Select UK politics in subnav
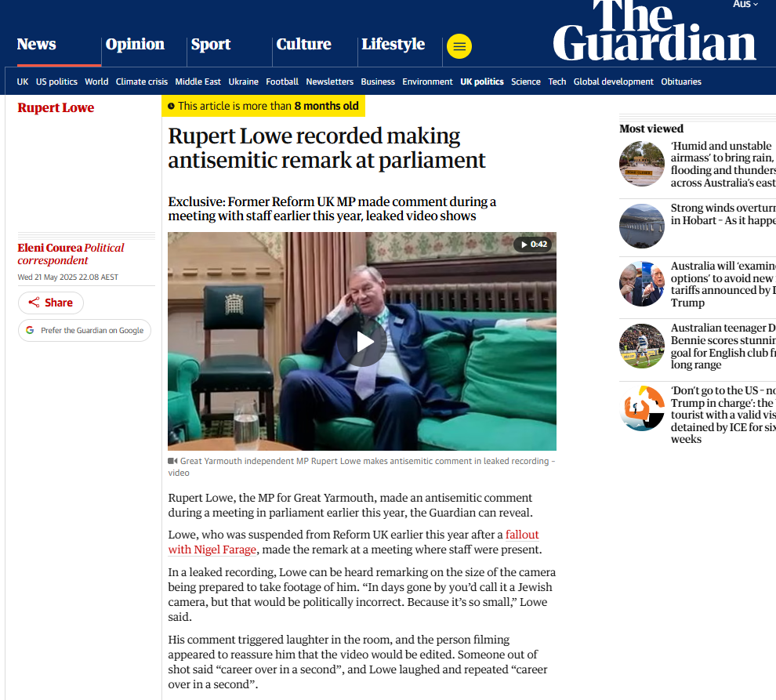The height and width of the screenshot is (700, 776). pos(481,82)
